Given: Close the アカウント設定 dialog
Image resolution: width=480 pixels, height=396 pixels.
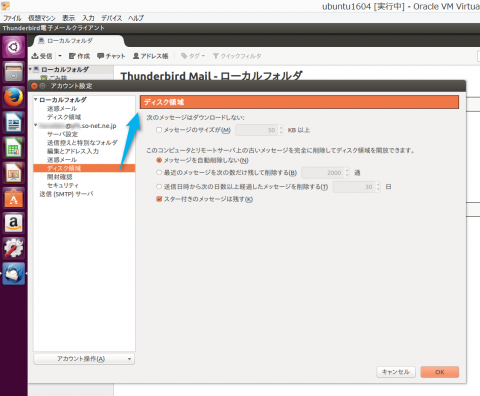Looking at the screenshot, I should pyautogui.click(x=34, y=86).
